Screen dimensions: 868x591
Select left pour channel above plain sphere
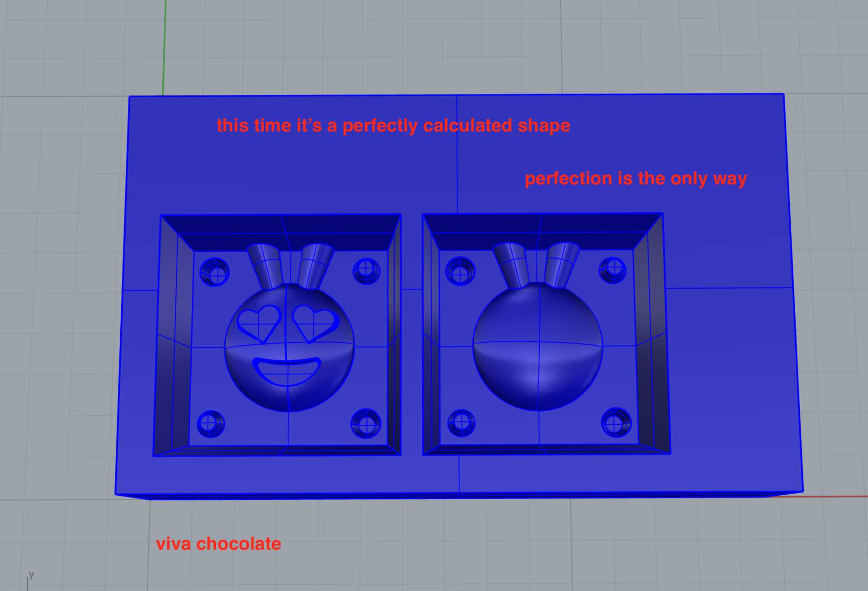click(511, 266)
